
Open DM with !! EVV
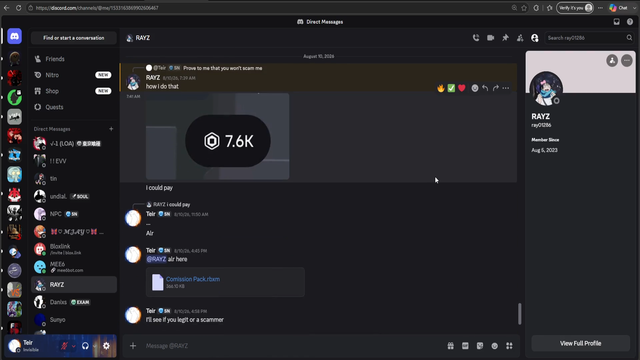pyautogui.click(x=74, y=161)
